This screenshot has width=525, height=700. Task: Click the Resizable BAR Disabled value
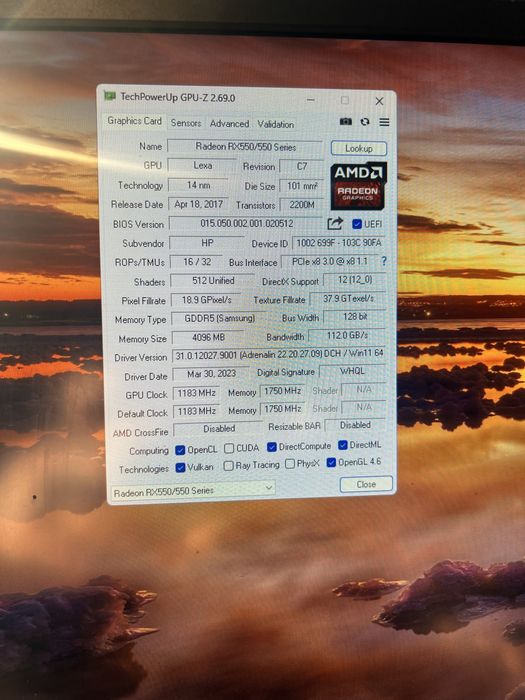356,425
